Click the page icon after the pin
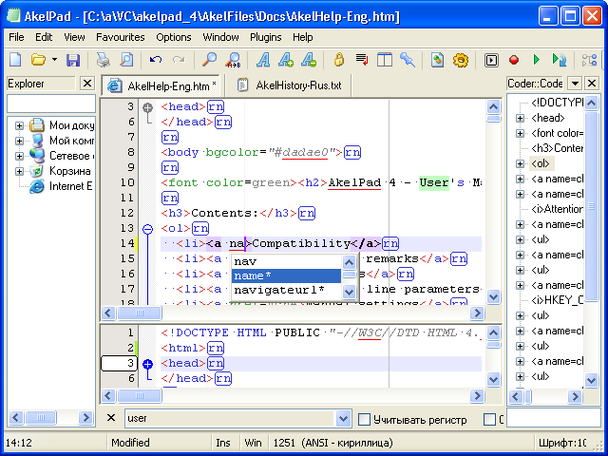The width and height of the screenshot is (608, 456). point(437,60)
